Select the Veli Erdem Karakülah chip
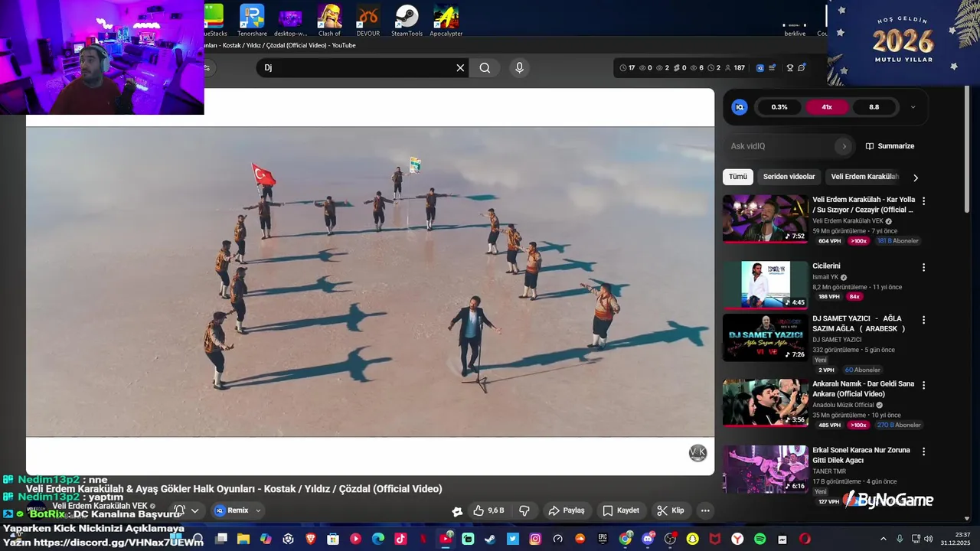The height and width of the screenshot is (551, 980). tap(864, 177)
